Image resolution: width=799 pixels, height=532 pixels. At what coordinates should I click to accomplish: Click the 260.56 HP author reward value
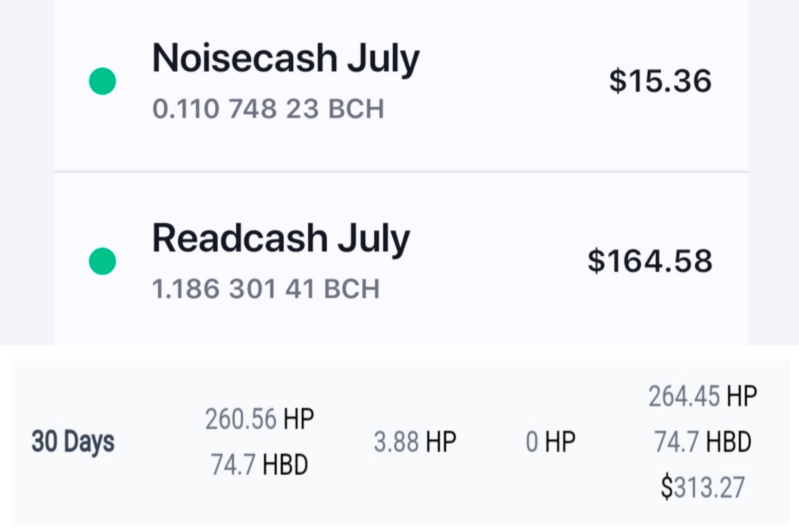(259, 419)
